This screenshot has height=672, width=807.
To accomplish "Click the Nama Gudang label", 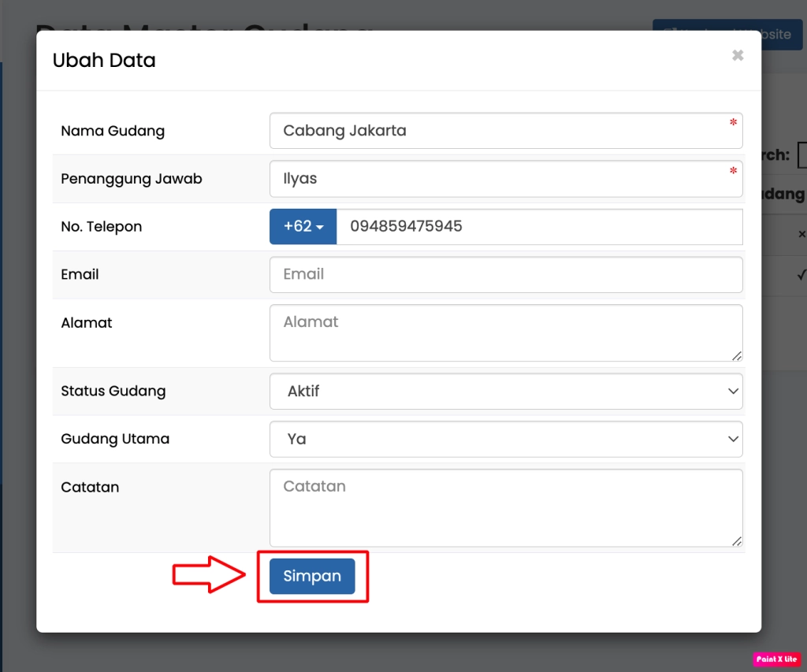I will [113, 131].
